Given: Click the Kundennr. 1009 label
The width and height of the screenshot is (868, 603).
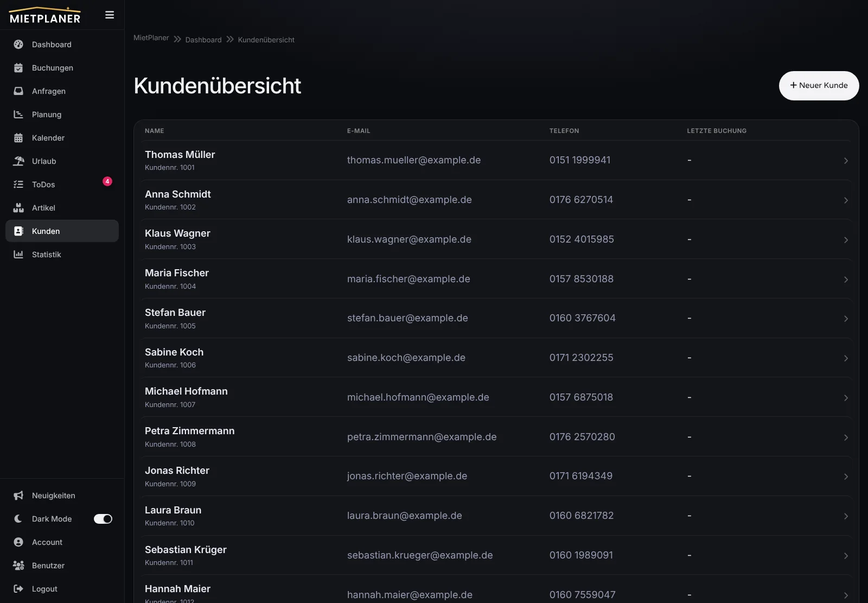Looking at the screenshot, I should click(170, 484).
